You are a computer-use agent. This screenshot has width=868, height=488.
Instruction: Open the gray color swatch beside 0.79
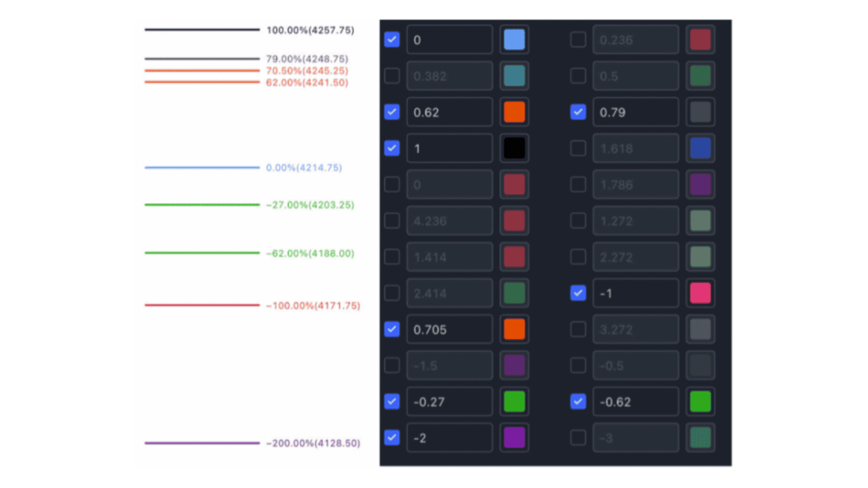(x=700, y=112)
